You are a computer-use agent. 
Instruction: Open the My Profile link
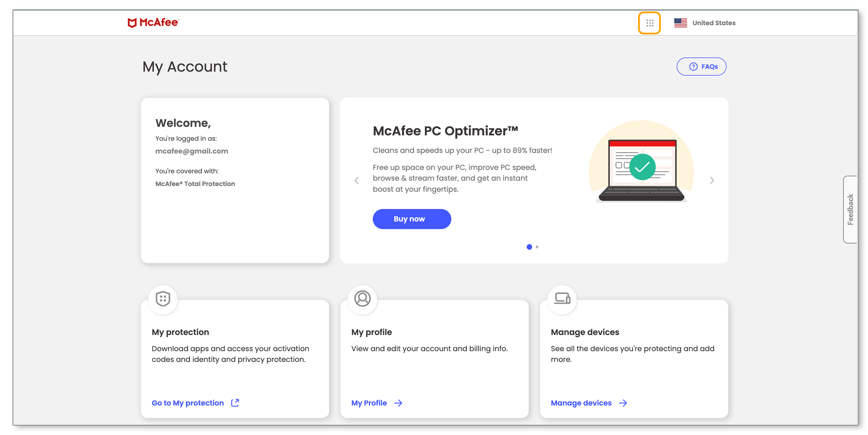[369, 403]
